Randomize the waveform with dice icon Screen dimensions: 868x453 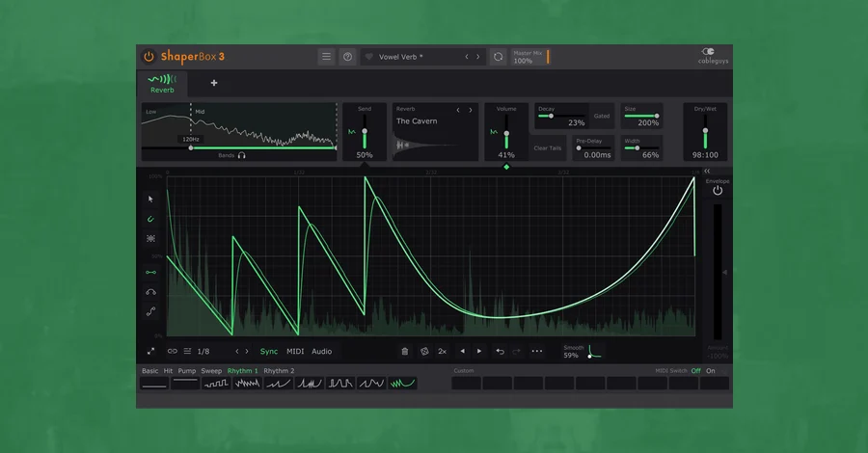[424, 351]
